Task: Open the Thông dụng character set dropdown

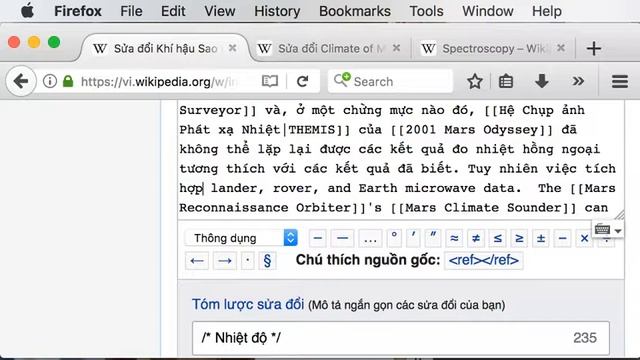Action: tap(241, 238)
